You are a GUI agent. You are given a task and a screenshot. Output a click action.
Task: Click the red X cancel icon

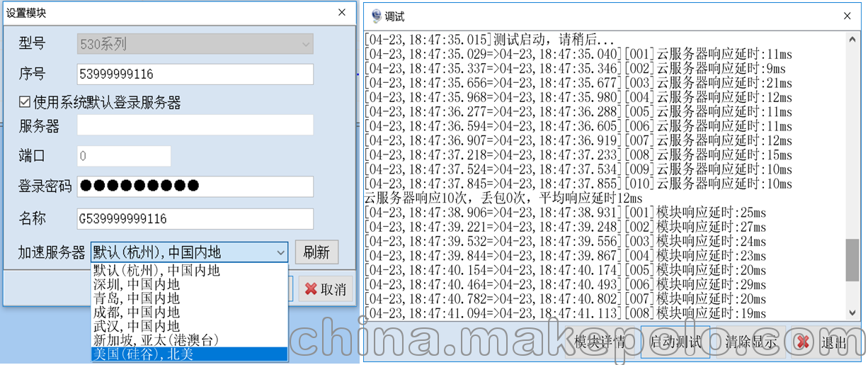click(x=311, y=289)
